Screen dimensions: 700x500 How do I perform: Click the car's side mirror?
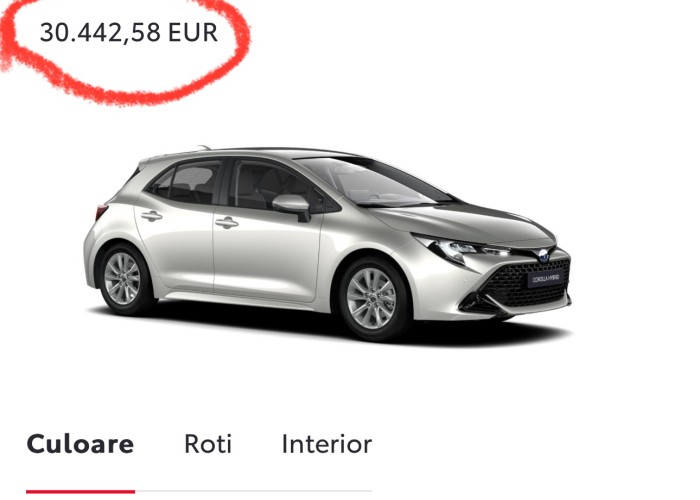pyautogui.click(x=292, y=206)
